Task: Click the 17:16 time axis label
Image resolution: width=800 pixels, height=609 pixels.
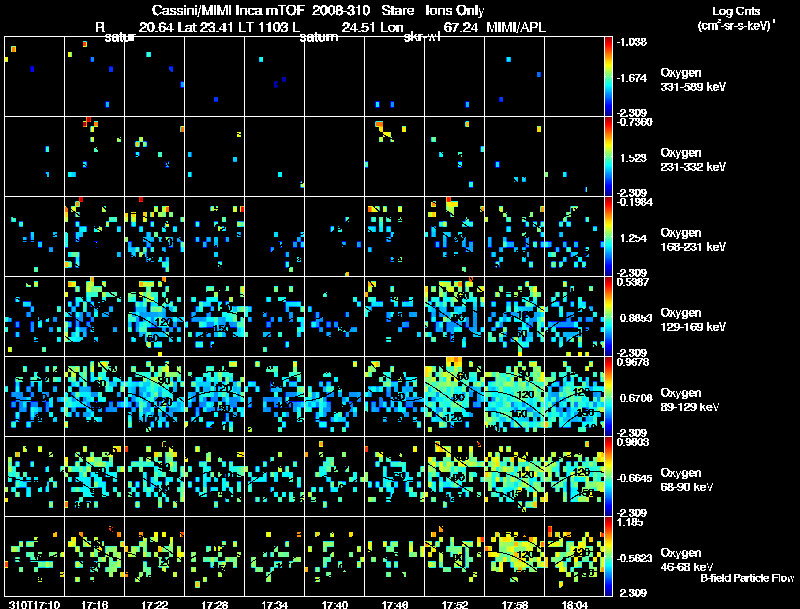Action: [94, 605]
